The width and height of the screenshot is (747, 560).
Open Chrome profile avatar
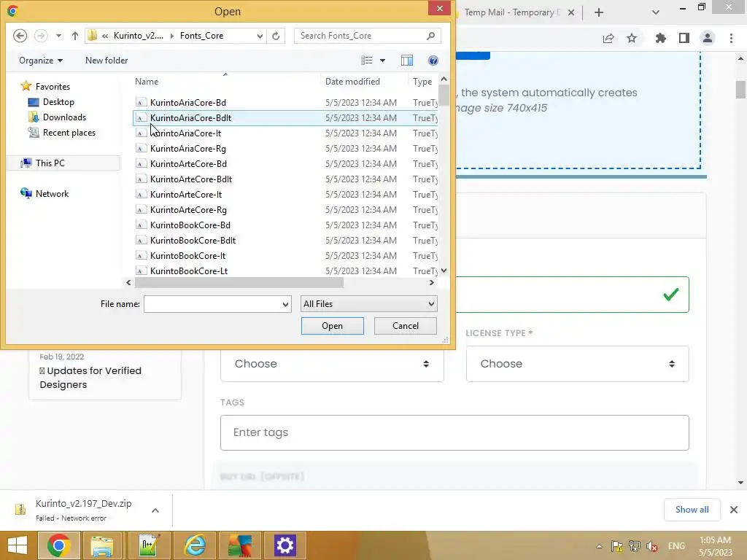(708, 38)
